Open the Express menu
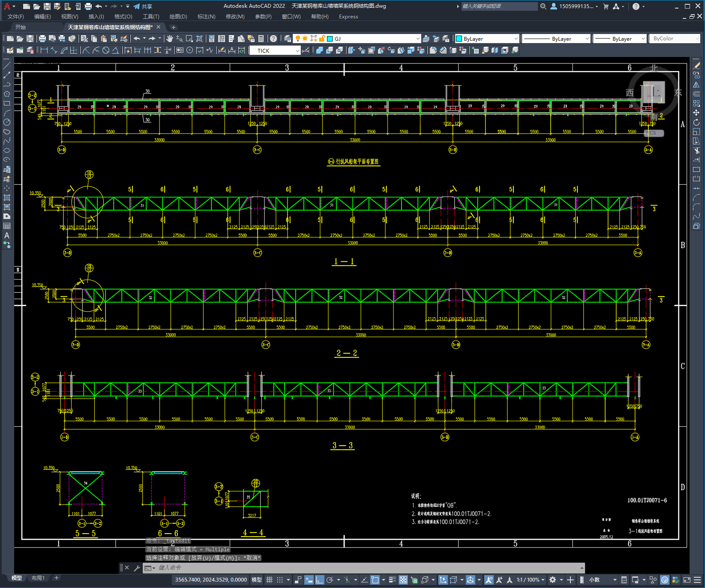This screenshot has height=588, width=705. 348,17
